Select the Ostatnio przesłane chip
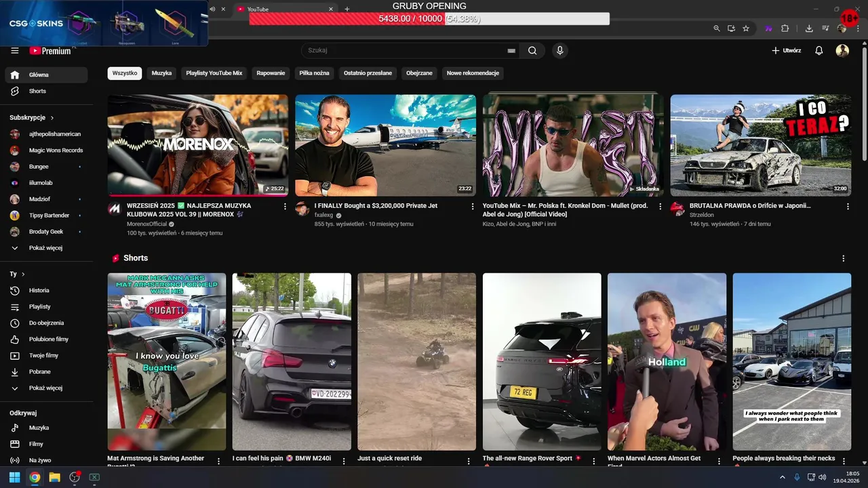Screen dimensions: 868x488 (x=368, y=73)
